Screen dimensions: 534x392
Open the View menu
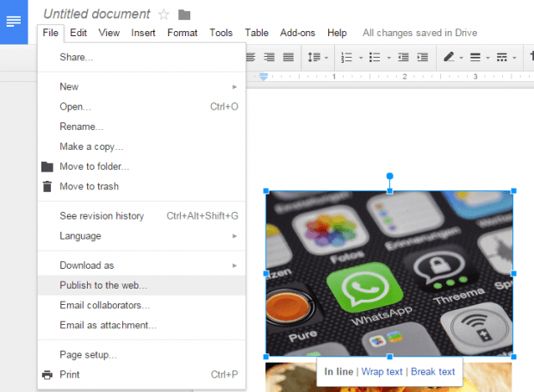(x=109, y=33)
